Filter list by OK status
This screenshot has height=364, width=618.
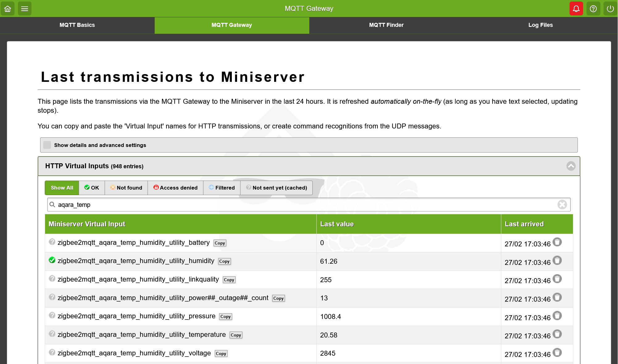(x=92, y=188)
